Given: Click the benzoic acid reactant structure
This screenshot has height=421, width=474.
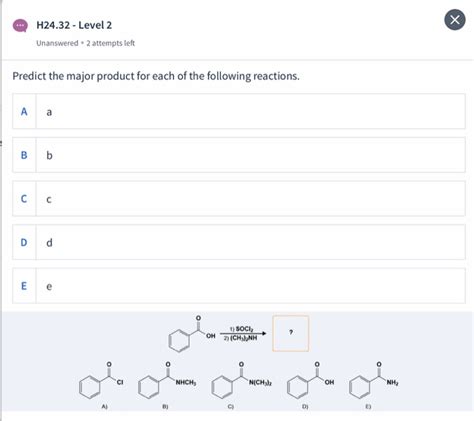Looking at the screenshot, I should (x=192, y=333).
